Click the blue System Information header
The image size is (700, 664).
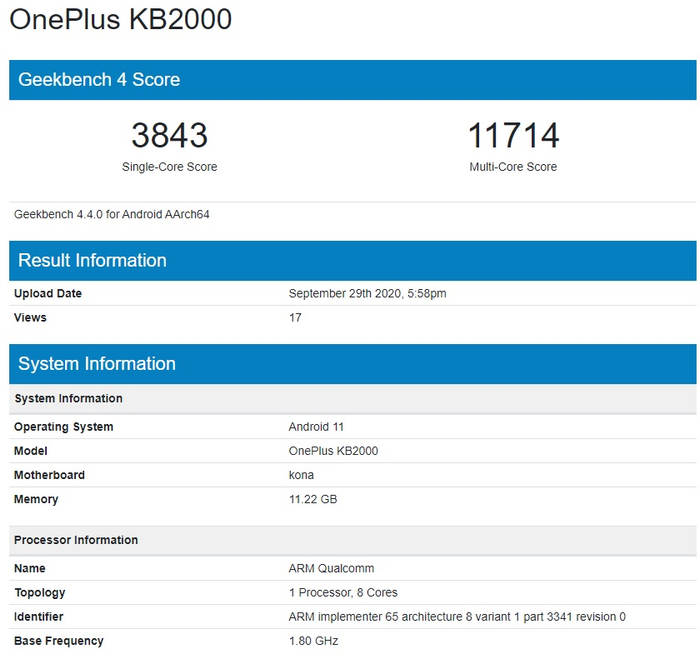(x=97, y=364)
